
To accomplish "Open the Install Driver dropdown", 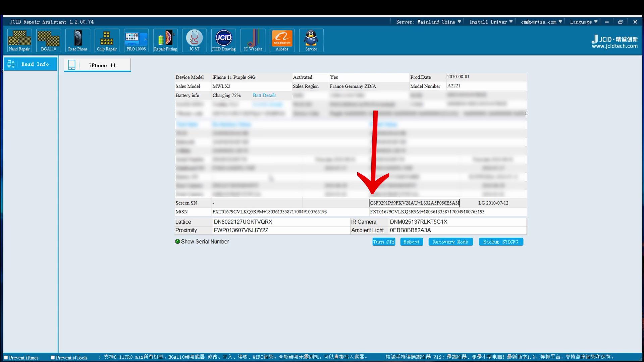I will pyautogui.click(x=491, y=22).
